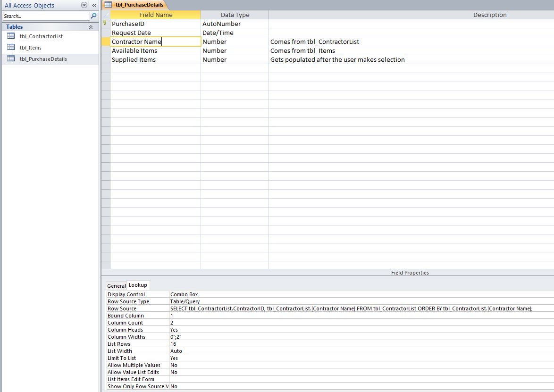Click the Tables group header
Image resolution: width=554 pixels, height=392 pixels.
coord(50,27)
